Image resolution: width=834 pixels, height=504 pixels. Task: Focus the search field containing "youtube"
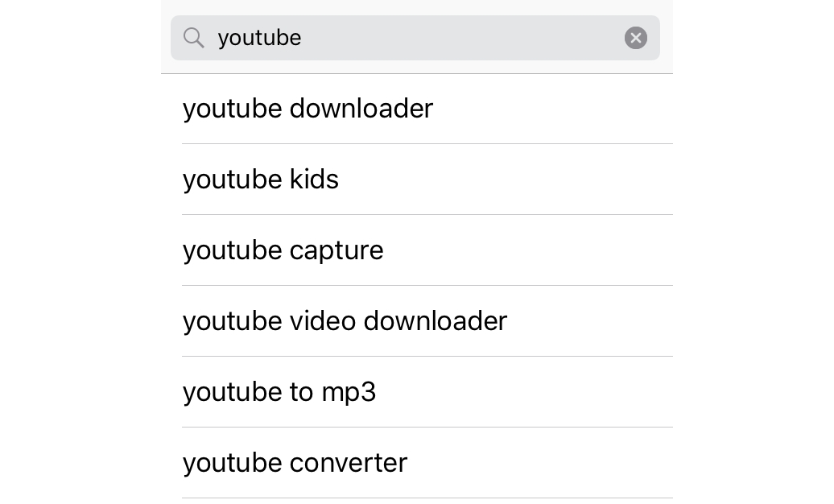415,38
